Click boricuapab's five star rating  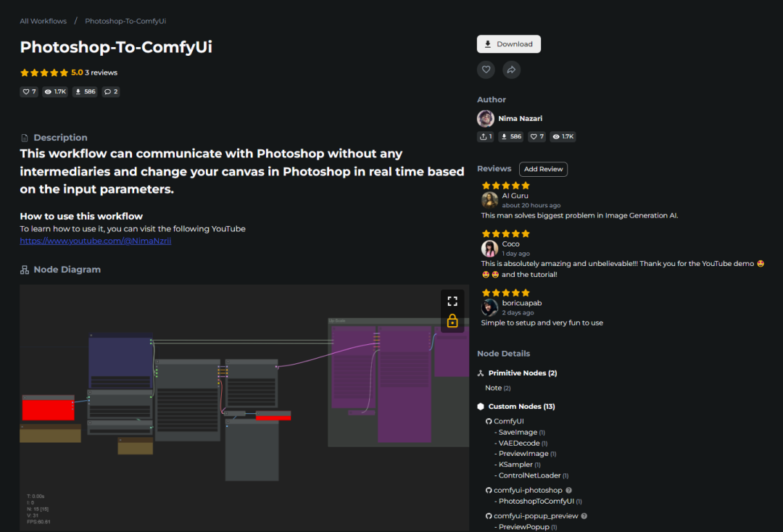point(506,292)
